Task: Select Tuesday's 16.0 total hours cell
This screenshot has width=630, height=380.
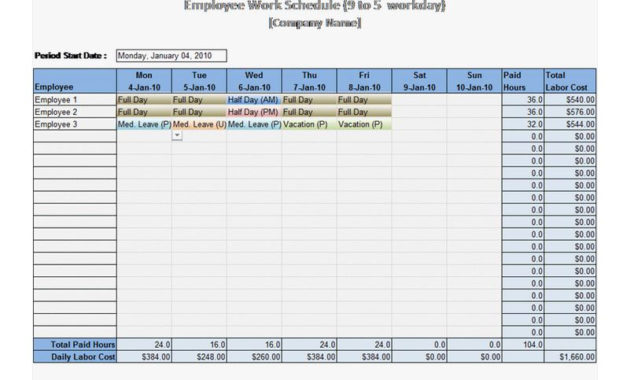Action: 199,344
